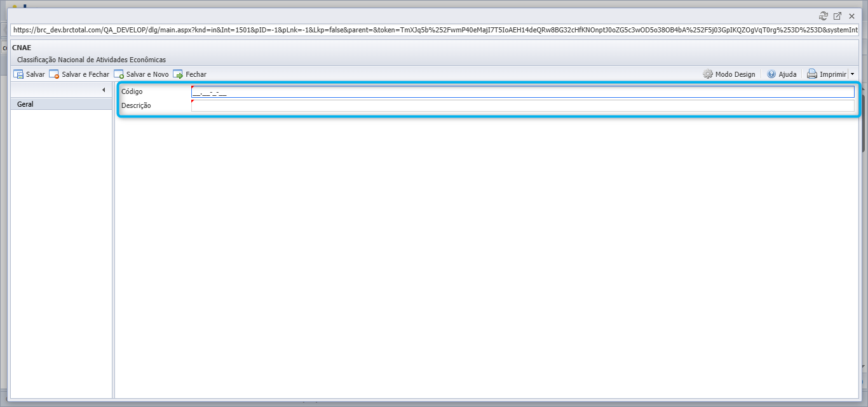Screen dimensions: 868x407
Task: Expand the Imprimir dropdown arrow
Action: 852,74
